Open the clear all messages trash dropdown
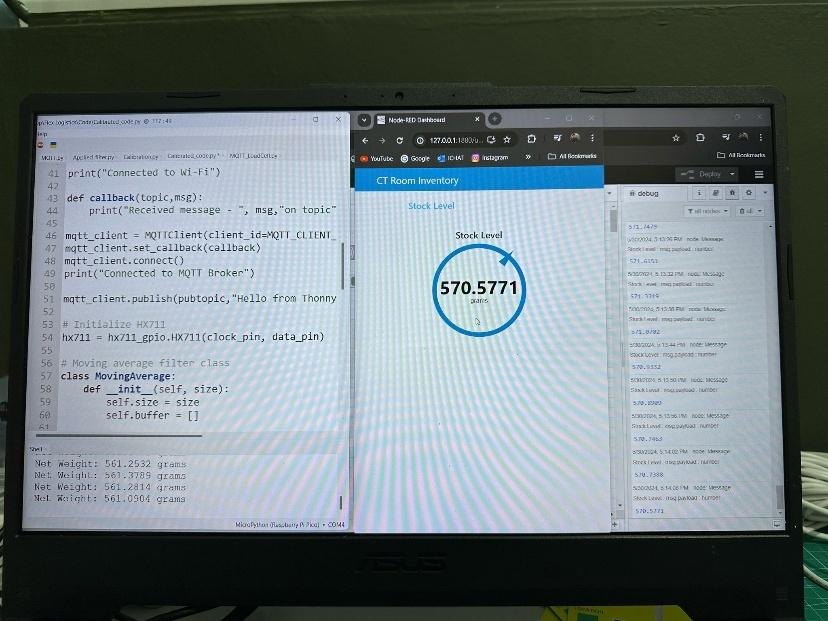The image size is (828, 621). point(750,211)
